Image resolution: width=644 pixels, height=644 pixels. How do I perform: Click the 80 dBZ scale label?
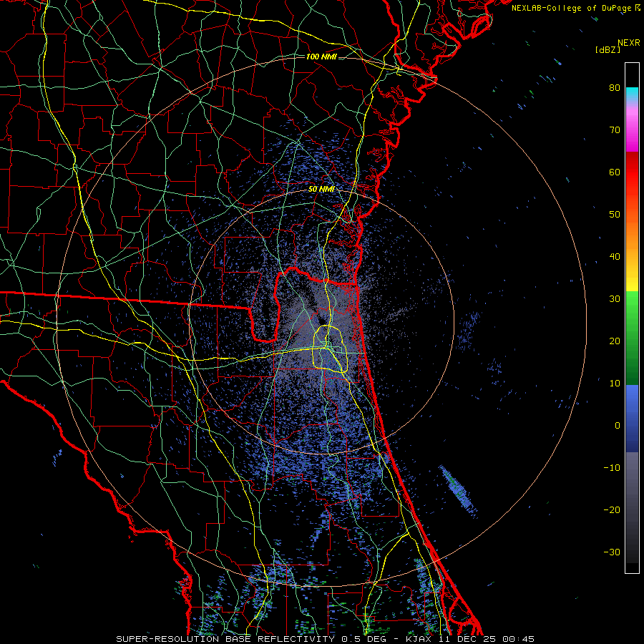click(615, 88)
